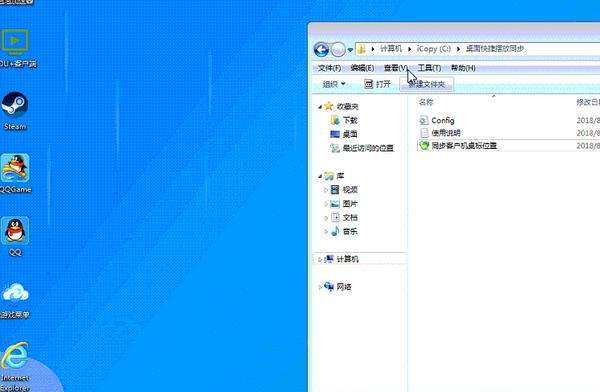Expand the 计算机 tree node
Viewport: 600px width, 392px height.
320,260
